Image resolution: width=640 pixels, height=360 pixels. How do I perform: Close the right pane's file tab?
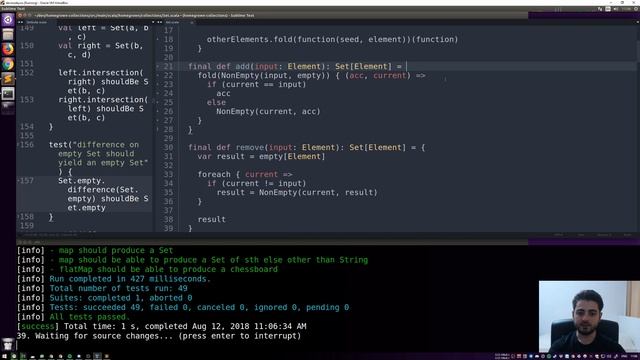pos(192,22)
